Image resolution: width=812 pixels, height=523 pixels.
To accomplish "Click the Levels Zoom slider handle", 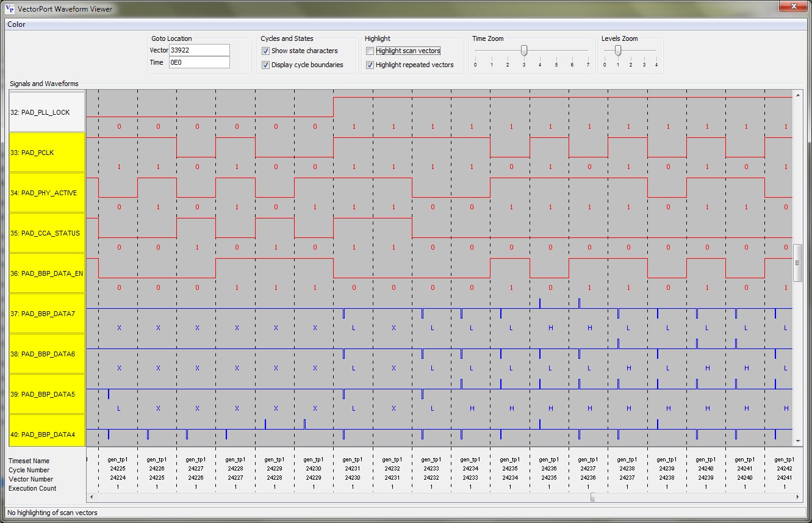I will (x=618, y=51).
